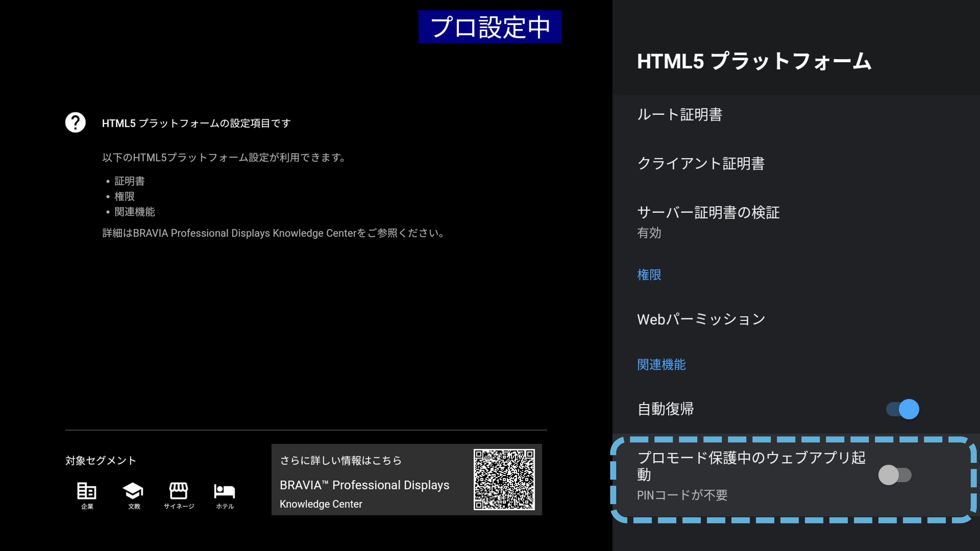
Task: Click the 権限 section header
Action: [649, 274]
